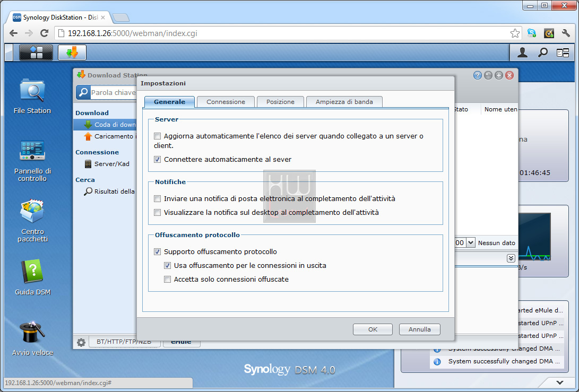Screen dimensions: 579x392
Task: Click resource monitor graph widget
Action: coord(534,236)
